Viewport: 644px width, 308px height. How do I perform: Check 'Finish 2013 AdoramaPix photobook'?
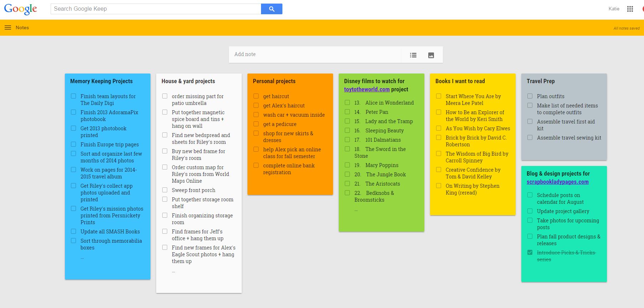[x=73, y=112]
